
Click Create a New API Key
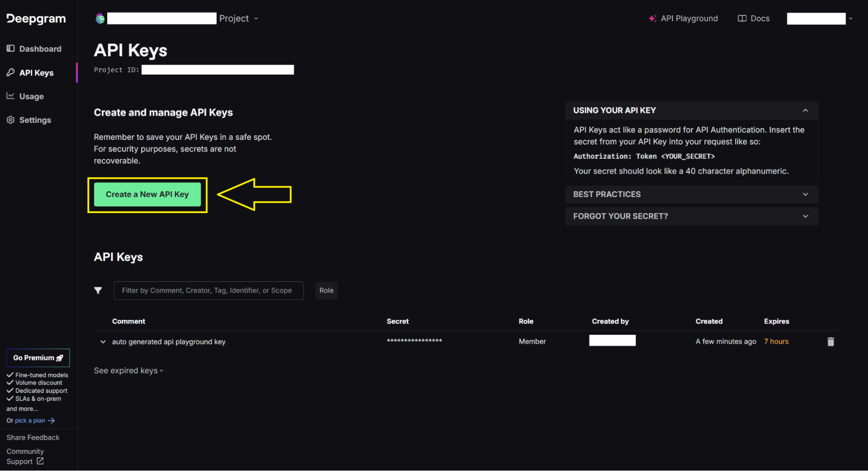147,194
